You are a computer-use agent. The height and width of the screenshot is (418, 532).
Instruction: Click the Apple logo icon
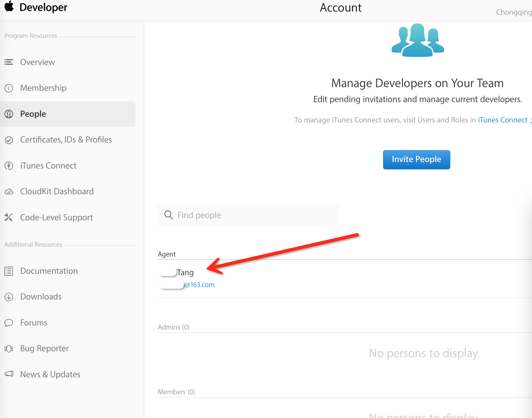click(9, 6)
